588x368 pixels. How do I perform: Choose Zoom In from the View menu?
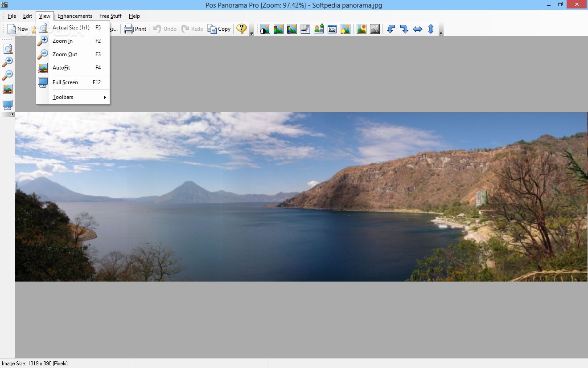pyautogui.click(x=73, y=41)
